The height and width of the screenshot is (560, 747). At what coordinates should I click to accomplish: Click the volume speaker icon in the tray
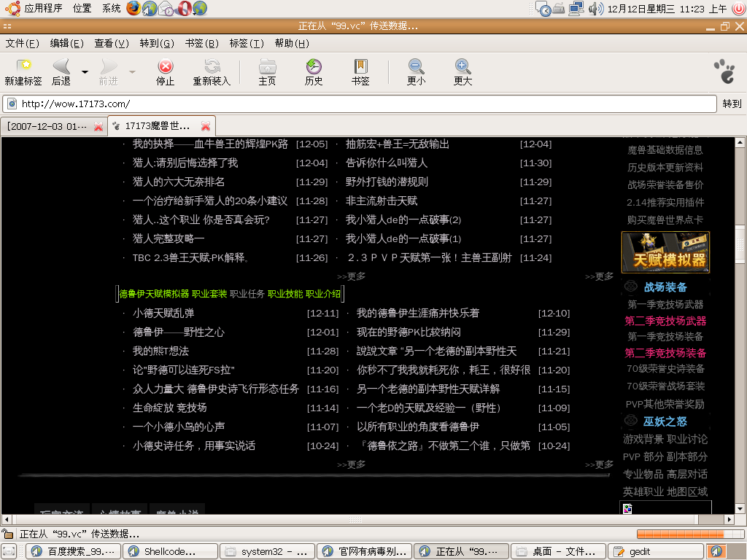pyautogui.click(x=595, y=9)
